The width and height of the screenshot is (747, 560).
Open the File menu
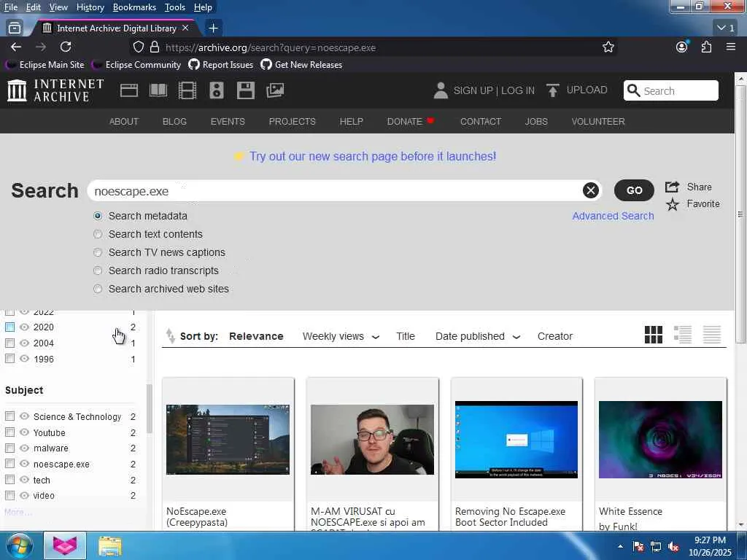(x=11, y=7)
